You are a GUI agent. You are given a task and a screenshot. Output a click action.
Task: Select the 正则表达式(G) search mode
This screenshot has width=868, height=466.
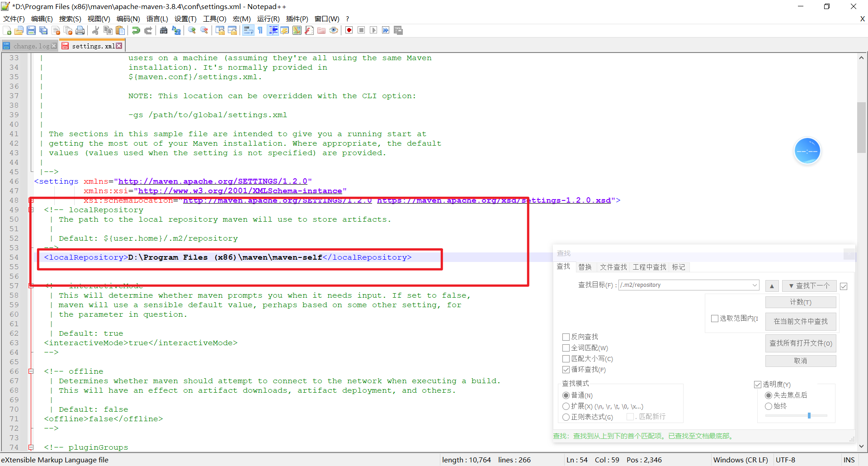pyautogui.click(x=566, y=417)
